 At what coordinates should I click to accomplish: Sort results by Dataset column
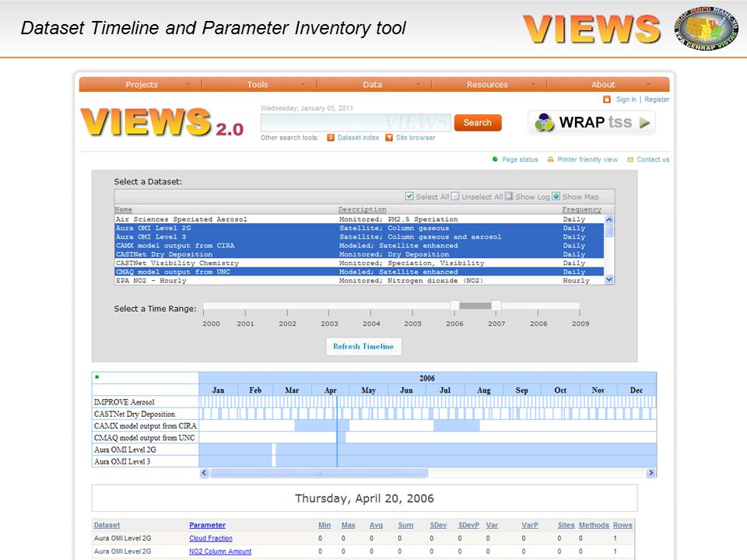107,525
